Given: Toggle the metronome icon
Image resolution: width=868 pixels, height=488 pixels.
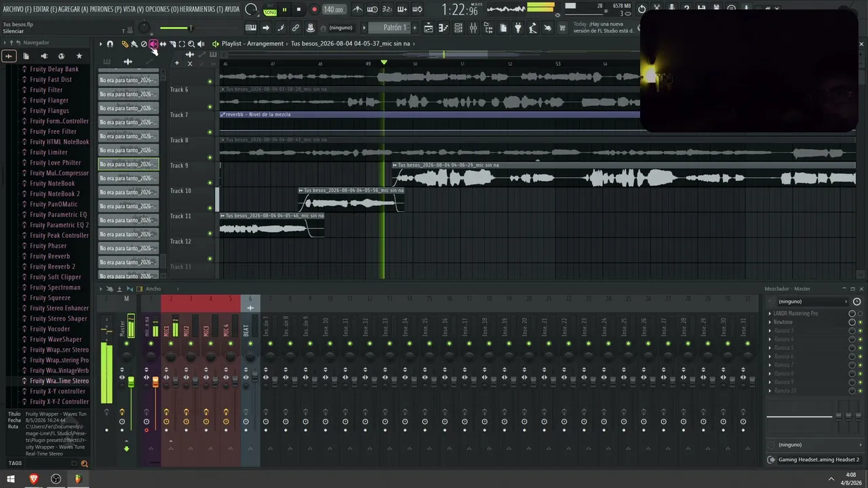Looking at the screenshot, I should 357,9.
